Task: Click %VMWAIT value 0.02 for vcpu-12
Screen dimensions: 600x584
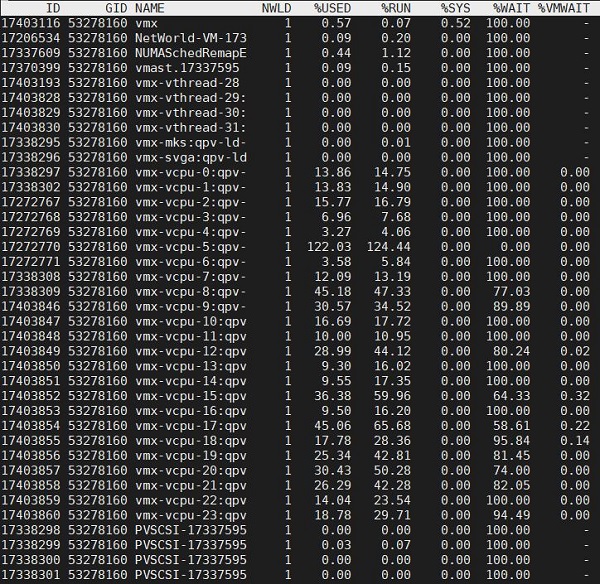Action: click(575, 351)
